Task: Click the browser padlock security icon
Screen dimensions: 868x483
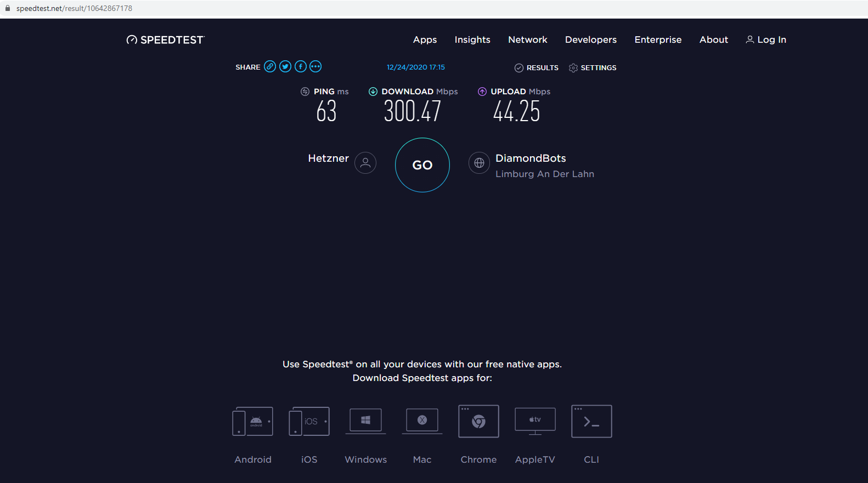Action: pyautogui.click(x=8, y=8)
